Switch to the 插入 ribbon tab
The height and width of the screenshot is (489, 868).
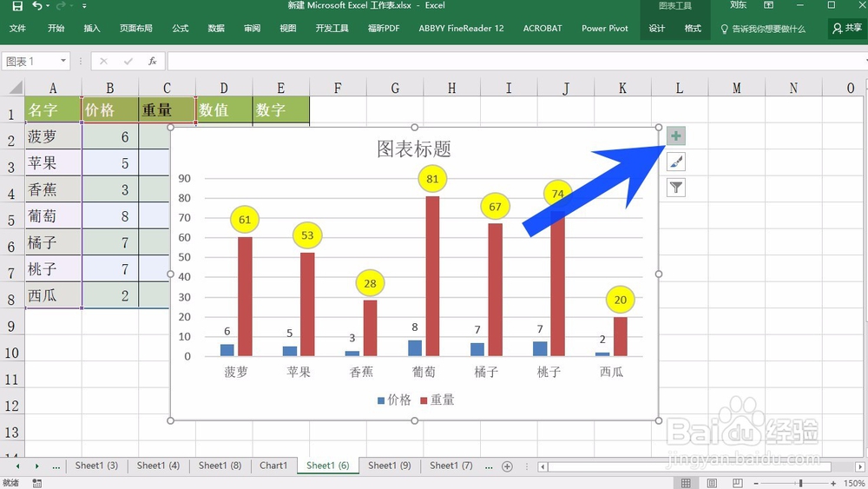coord(92,29)
